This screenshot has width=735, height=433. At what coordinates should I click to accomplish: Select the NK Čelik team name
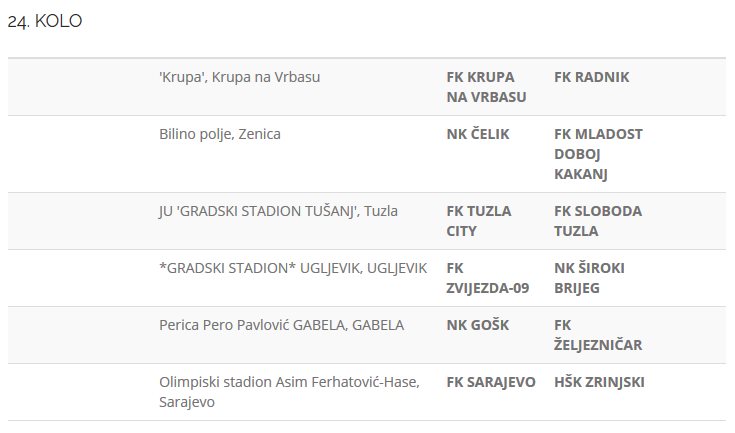[x=477, y=134]
